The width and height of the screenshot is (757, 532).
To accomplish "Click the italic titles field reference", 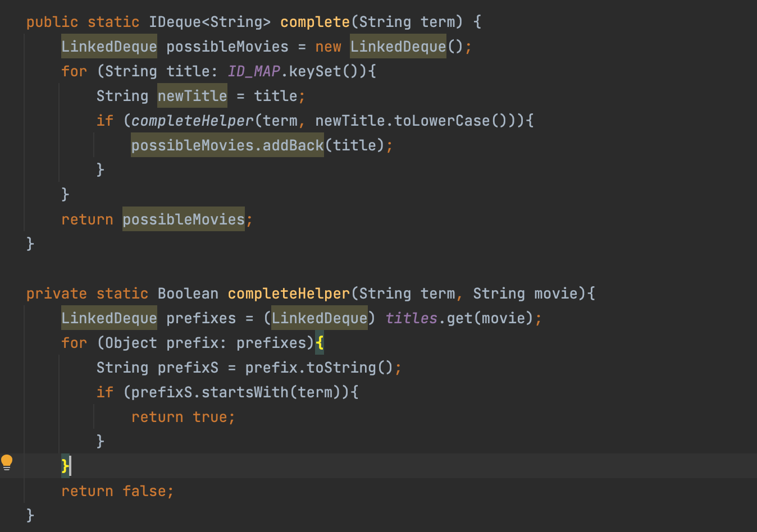I will (x=411, y=318).
